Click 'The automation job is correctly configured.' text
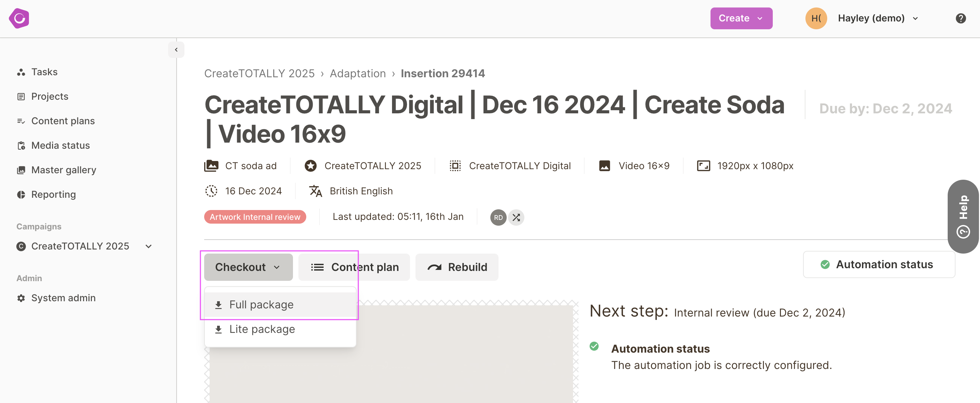Screen dimensions: 980x403 tap(721, 365)
